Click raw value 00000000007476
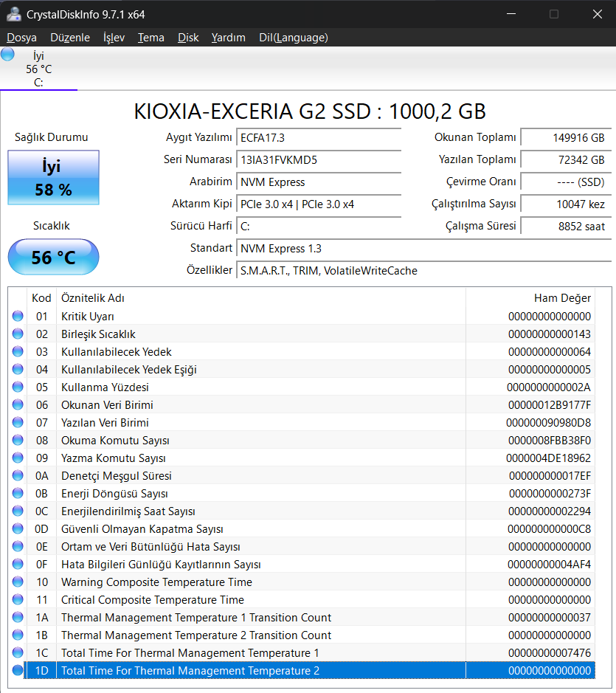This screenshot has height=693, width=616. pyautogui.click(x=550, y=653)
